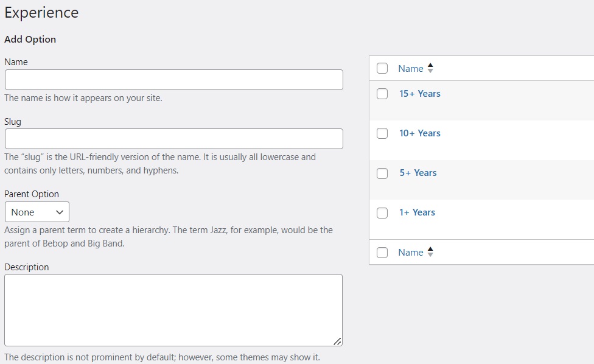This screenshot has width=594, height=364.
Task: Click the Name header in the table footer
Action: 412,252
